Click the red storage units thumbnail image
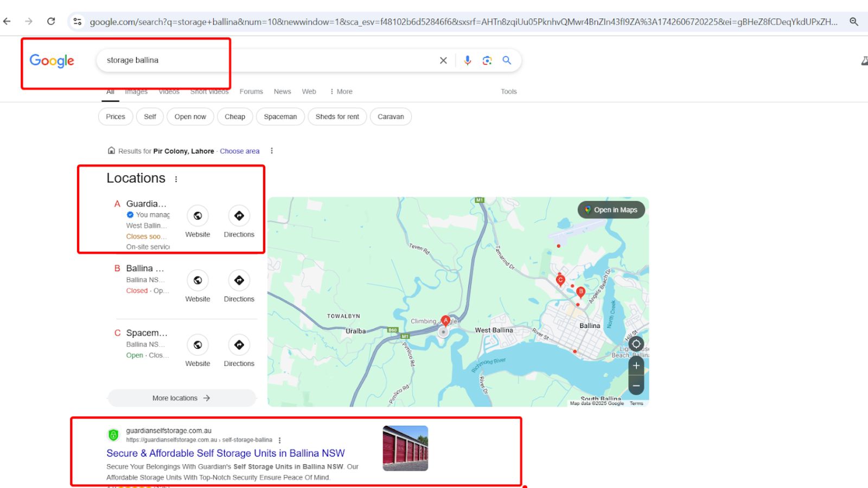868x488 pixels. (x=405, y=448)
